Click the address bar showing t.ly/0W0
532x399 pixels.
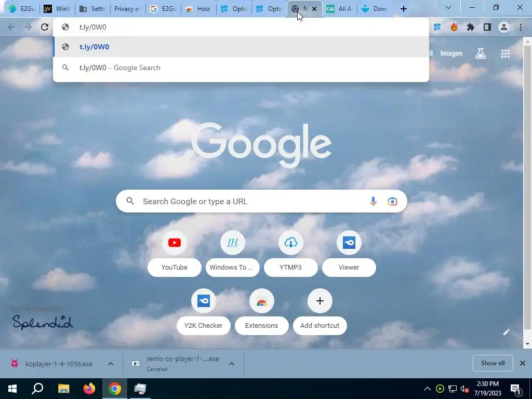coord(241,27)
